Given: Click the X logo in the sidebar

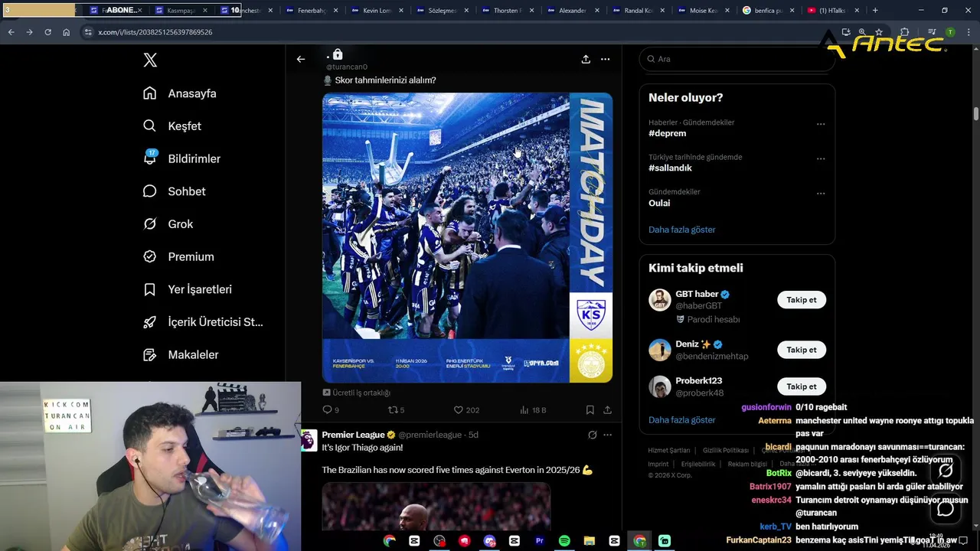Looking at the screenshot, I should pos(150,60).
